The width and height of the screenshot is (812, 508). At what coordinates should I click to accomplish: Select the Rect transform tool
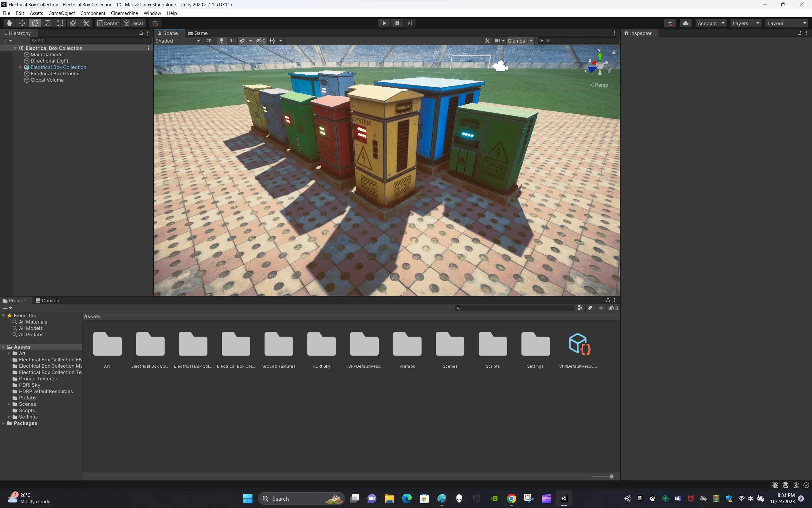60,23
